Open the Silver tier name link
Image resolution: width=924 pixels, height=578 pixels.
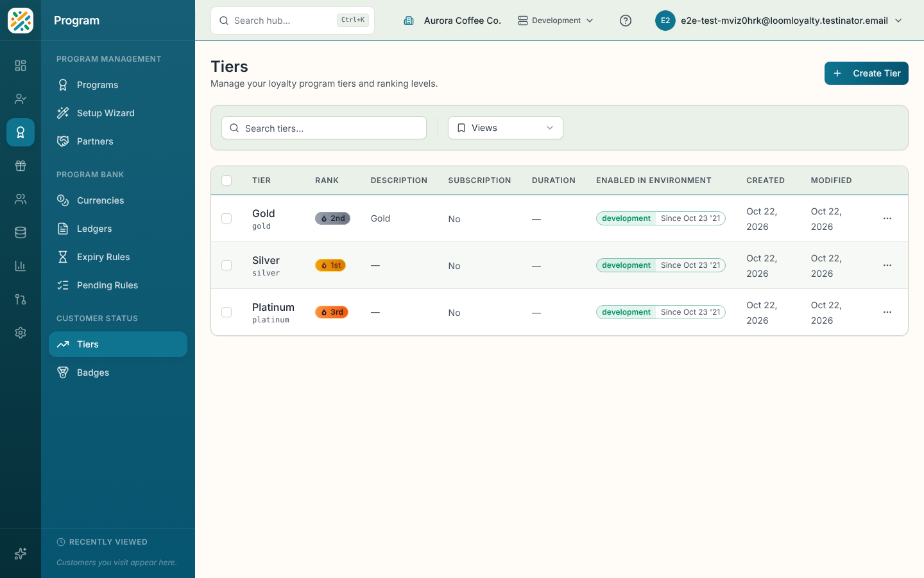pos(266,260)
